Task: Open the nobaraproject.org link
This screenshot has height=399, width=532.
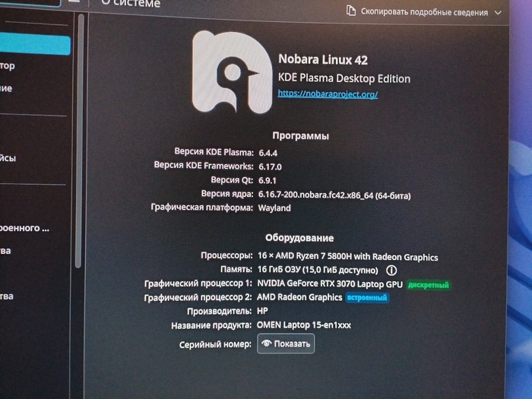Action: [x=328, y=93]
